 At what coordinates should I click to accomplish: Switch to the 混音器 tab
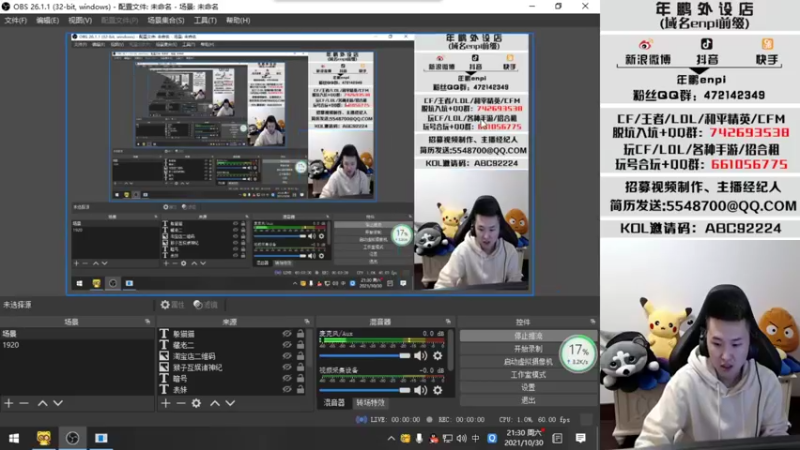click(334, 403)
